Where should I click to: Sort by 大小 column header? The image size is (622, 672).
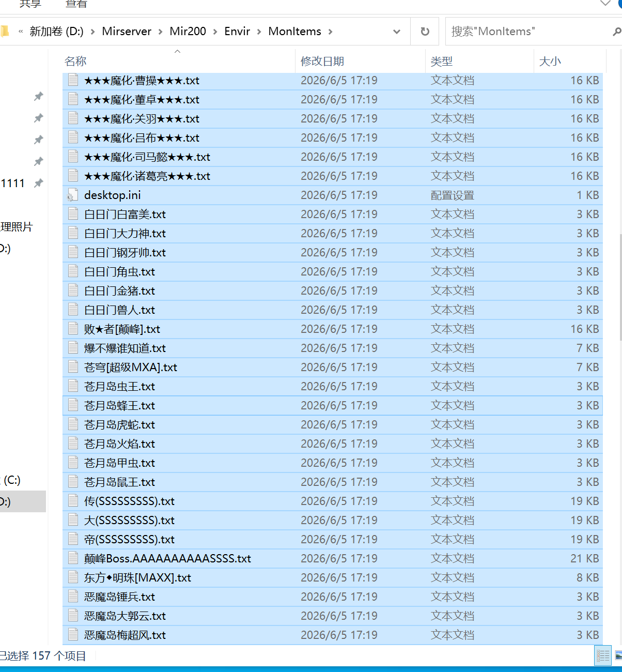click(569, 61)
